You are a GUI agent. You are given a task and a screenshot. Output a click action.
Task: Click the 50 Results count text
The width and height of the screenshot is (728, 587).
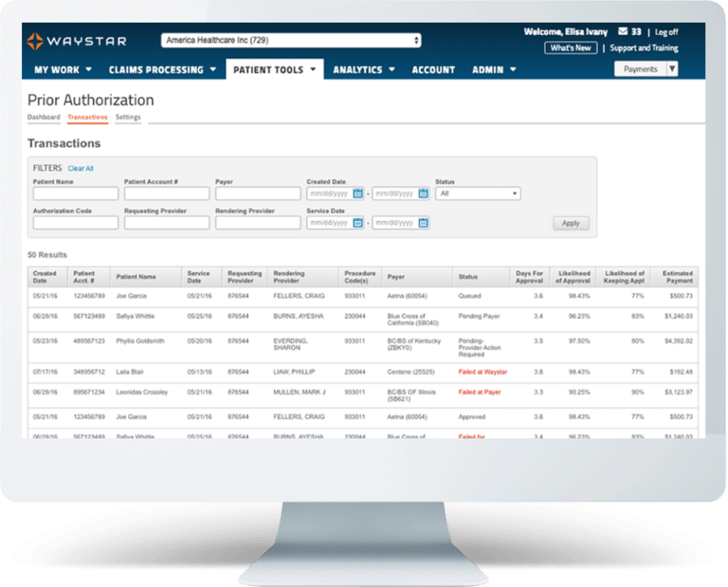click(x=47, y=255)
